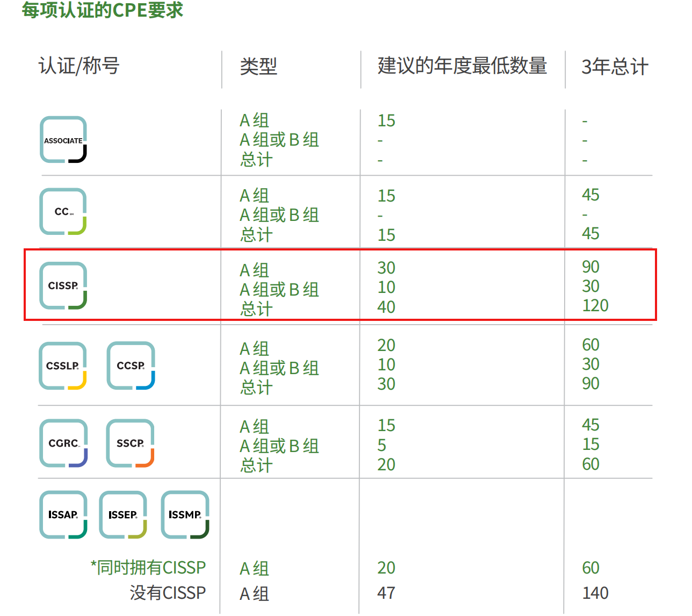This screenshot has height=616, width=692.
Task: Select the 3年总计 column header
Action: pos(615,67)
